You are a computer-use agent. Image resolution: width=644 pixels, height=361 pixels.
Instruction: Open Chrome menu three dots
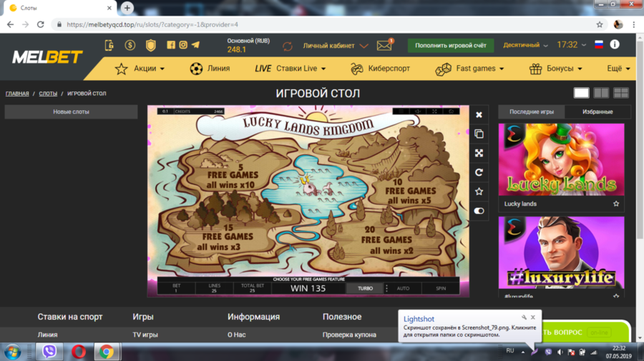tap(634, 24)
